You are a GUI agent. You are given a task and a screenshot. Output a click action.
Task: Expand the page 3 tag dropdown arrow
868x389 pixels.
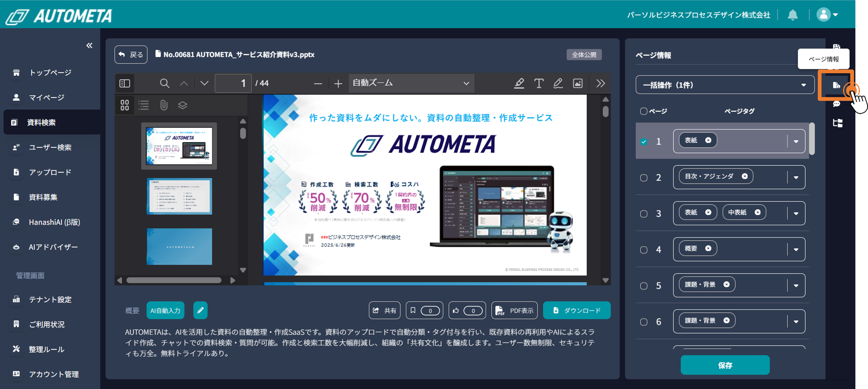796,213
